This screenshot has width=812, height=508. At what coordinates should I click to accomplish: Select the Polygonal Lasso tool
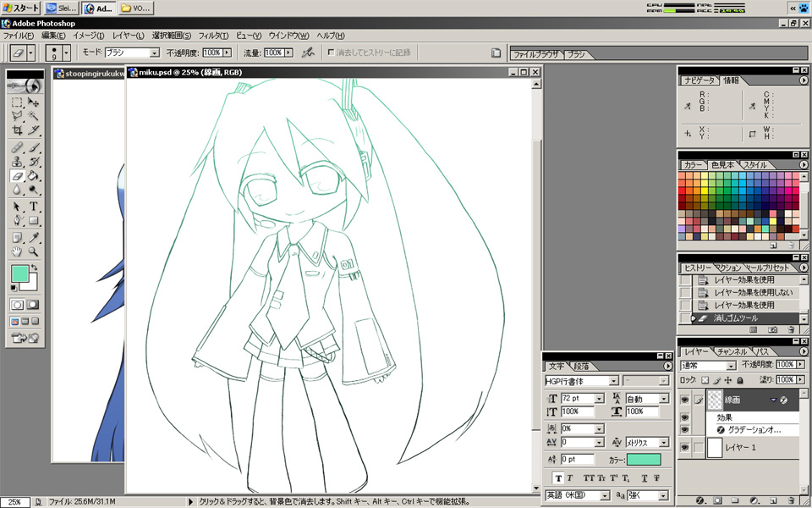pyautogui.click(x=17, y=116)
